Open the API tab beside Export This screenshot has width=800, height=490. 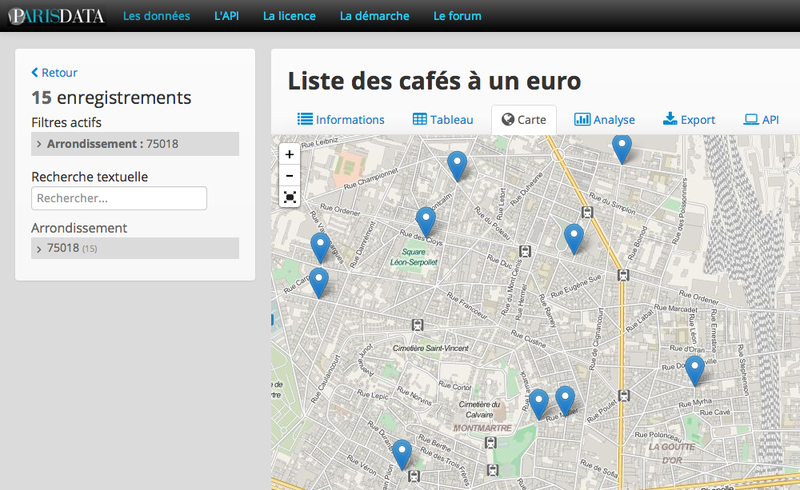[761, 119]
